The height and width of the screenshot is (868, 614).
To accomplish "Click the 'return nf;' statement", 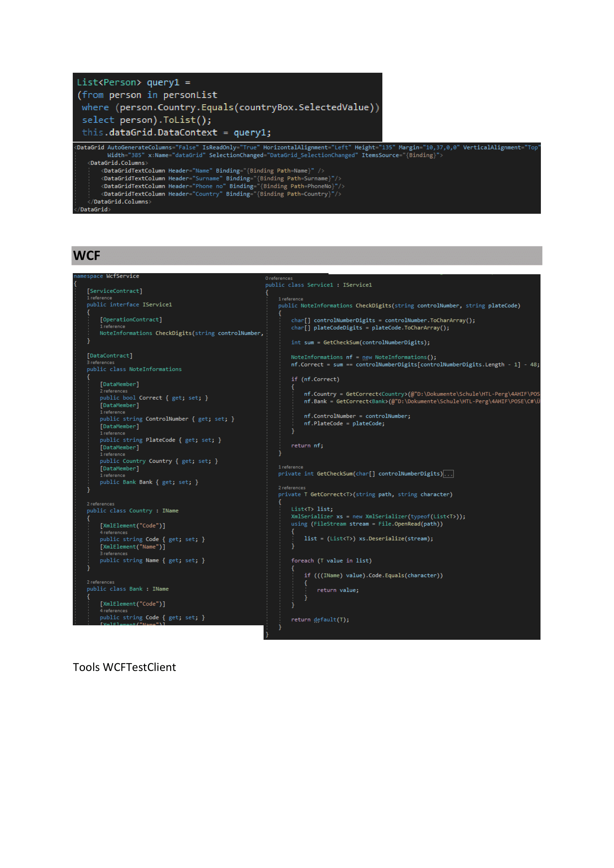I will coord(307,446).
